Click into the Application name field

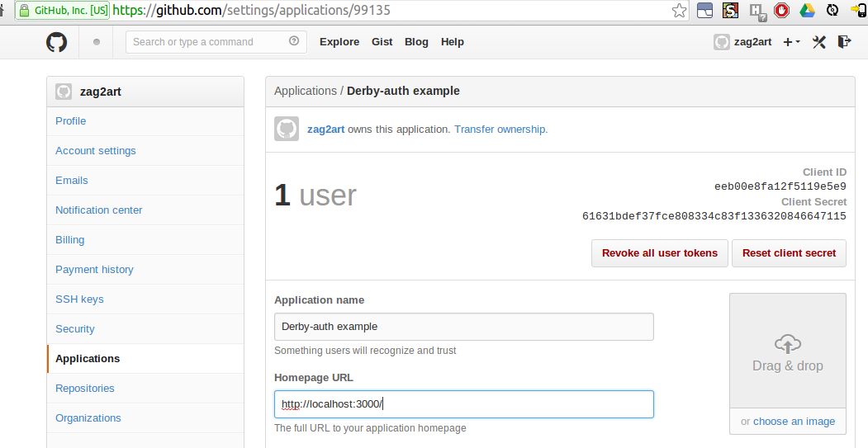coord(463,327)
